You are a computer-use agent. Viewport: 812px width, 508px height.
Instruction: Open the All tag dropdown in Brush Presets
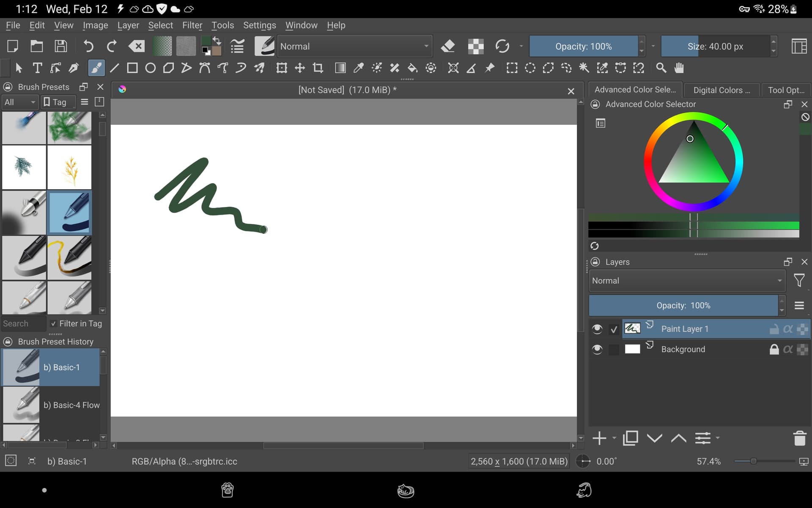click(19, 102)
